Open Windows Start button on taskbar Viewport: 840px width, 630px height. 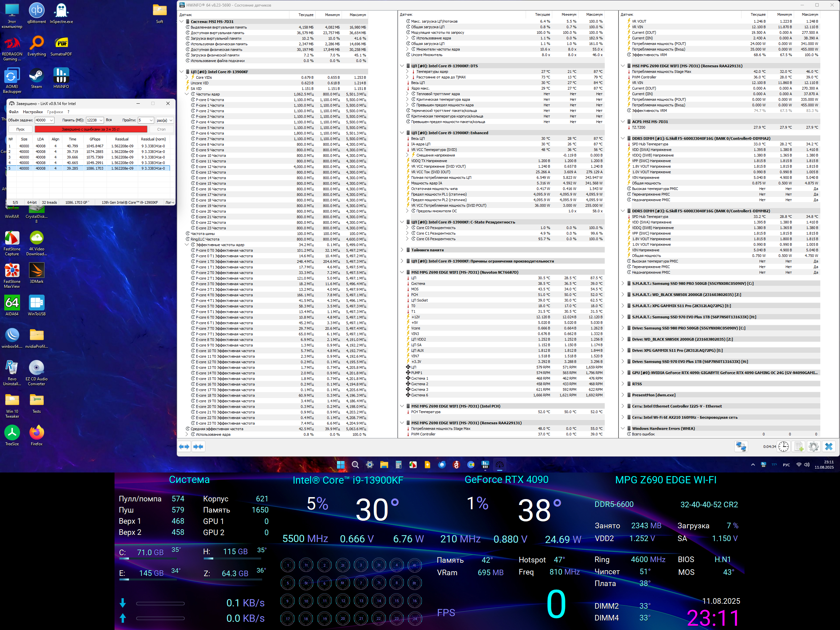point(341,465)
